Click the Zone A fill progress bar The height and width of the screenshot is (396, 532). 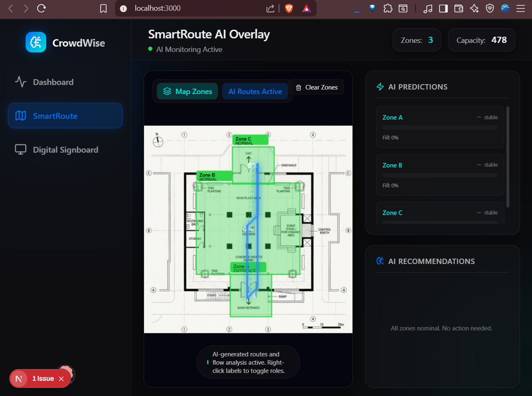point(440,128)
